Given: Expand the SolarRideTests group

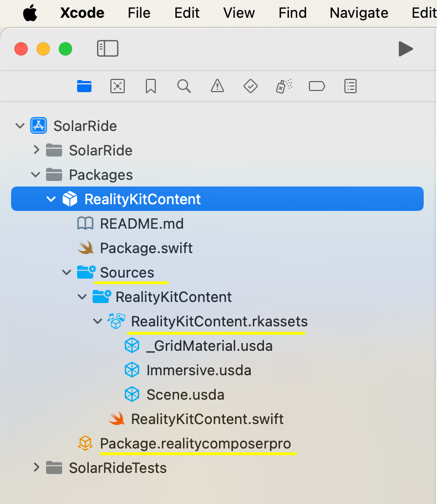Looking at the screenshot, I should [x=35, y=468].
